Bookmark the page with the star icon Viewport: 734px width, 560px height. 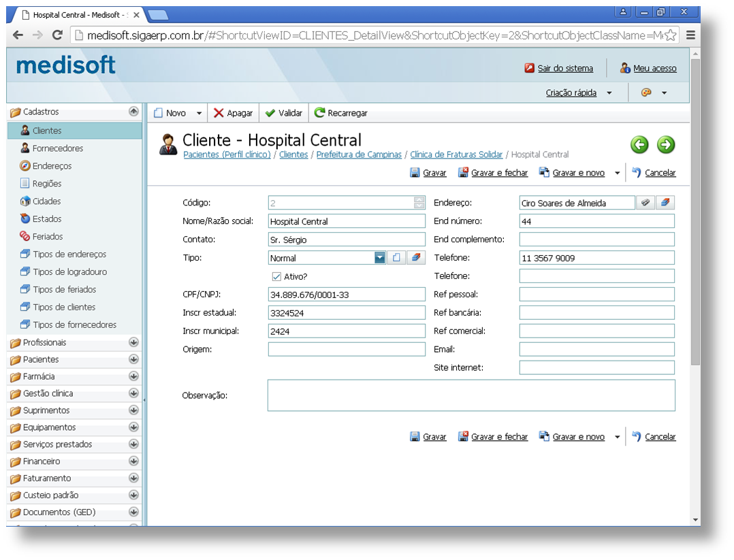(670, 35)
